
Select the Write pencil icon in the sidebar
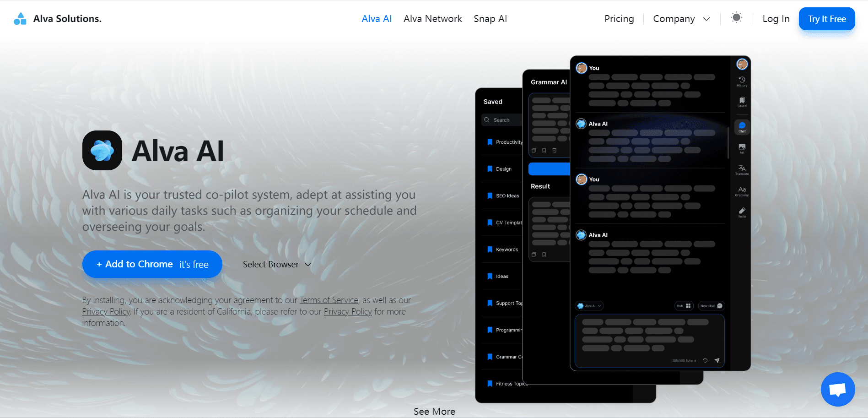coord(742,212)
